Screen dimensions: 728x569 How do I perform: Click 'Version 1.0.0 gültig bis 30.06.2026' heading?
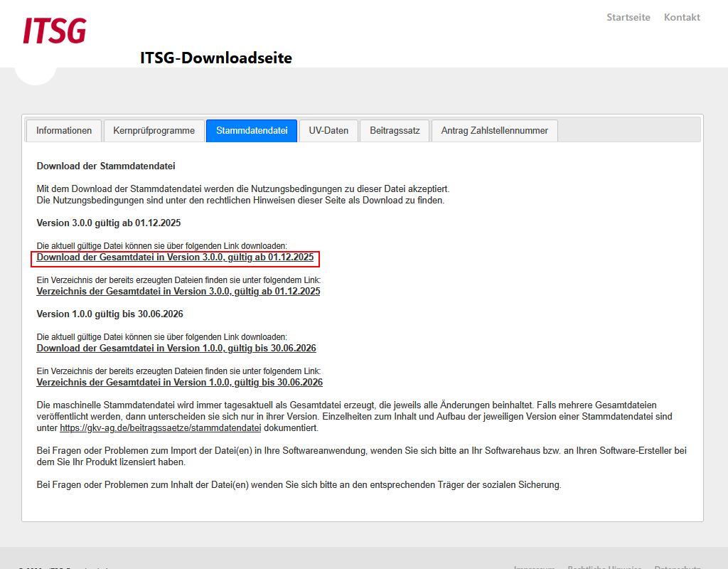click(x=110, y=314)
